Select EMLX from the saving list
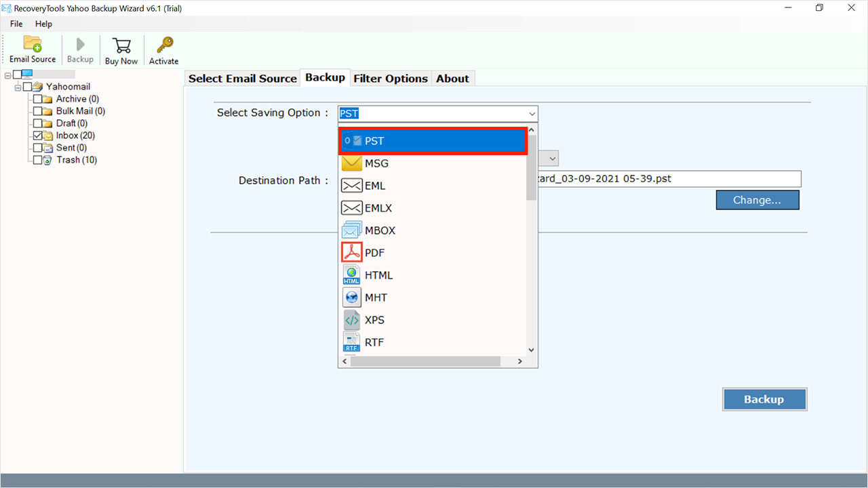 point(433,208)
